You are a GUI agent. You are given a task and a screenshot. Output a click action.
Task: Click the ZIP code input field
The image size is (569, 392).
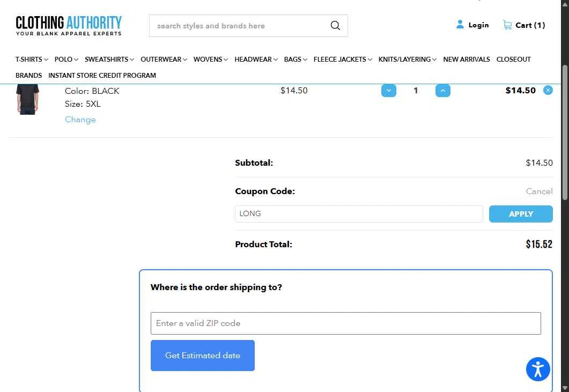(345, 323)
